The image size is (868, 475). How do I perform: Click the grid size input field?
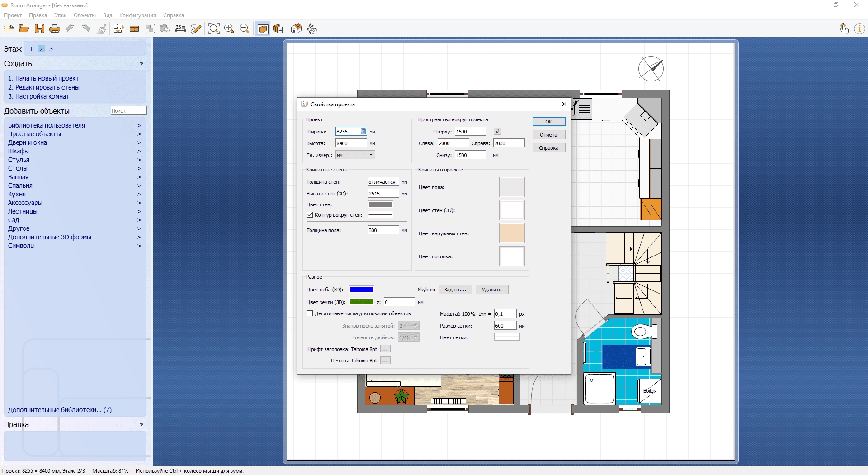(x=505, y=326)
